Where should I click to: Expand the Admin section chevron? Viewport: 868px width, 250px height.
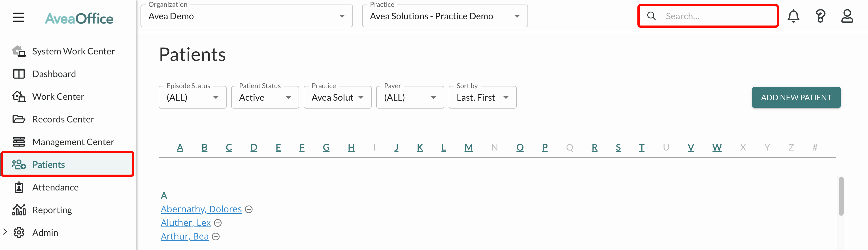(5, 232)
